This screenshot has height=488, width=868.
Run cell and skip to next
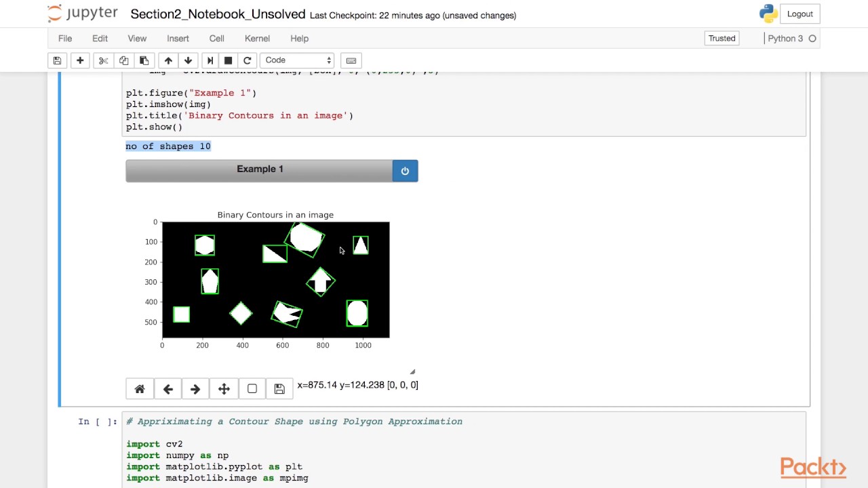click(210, 60)
